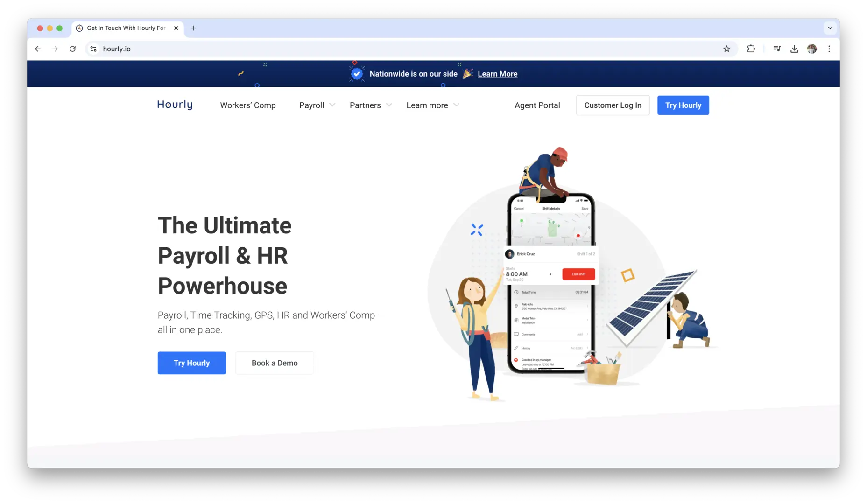Viewport: 867px width, 504px height.
Task: Close the Get In Touch With Hourly tab
Action: coord(176,28)
